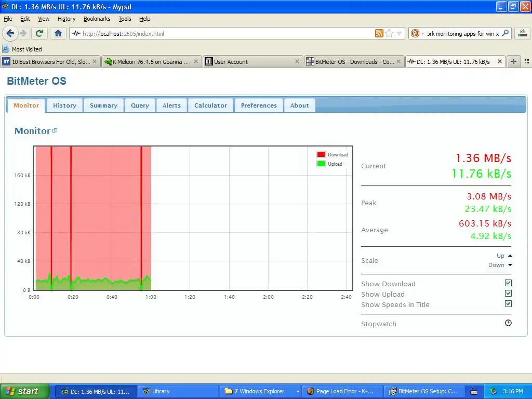532x399 pixels.
Task: Open the Preferences tab in BitMeter
Action: tap(259, 105)
